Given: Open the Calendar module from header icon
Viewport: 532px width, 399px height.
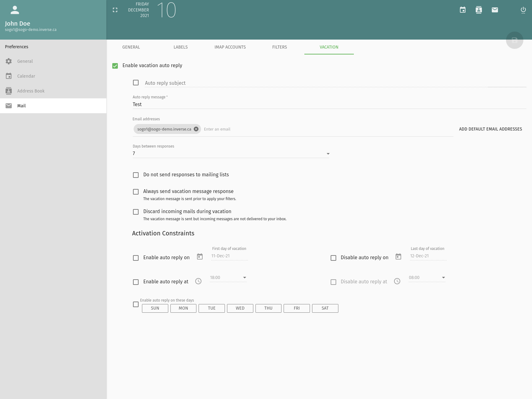Looking at the screenshot, I should [x=463, y=10].
